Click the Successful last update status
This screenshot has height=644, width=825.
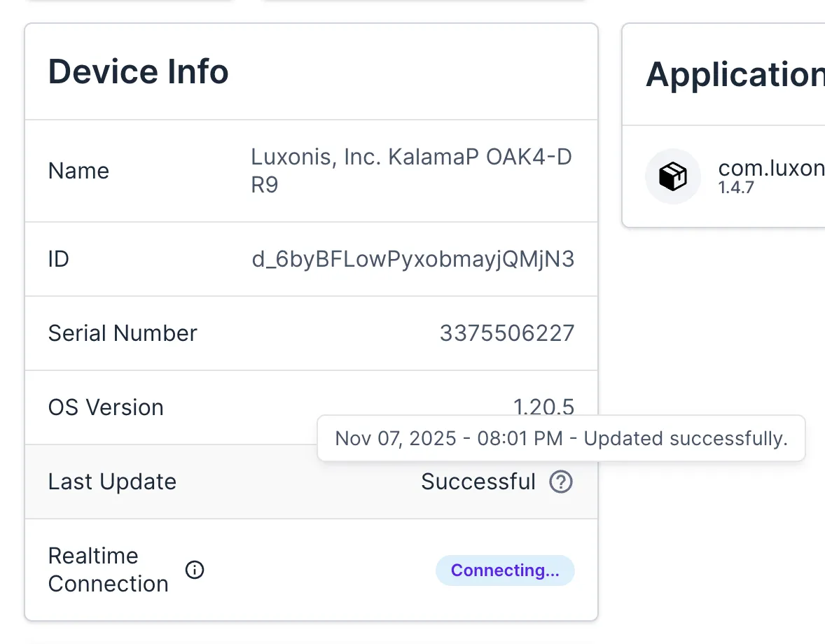coord(478,482)
